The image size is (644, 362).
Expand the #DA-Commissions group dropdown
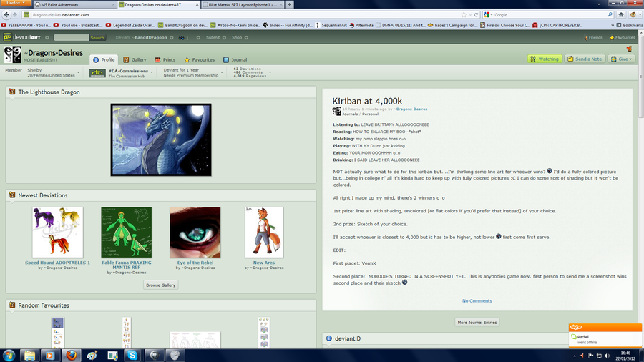(152, 73)
